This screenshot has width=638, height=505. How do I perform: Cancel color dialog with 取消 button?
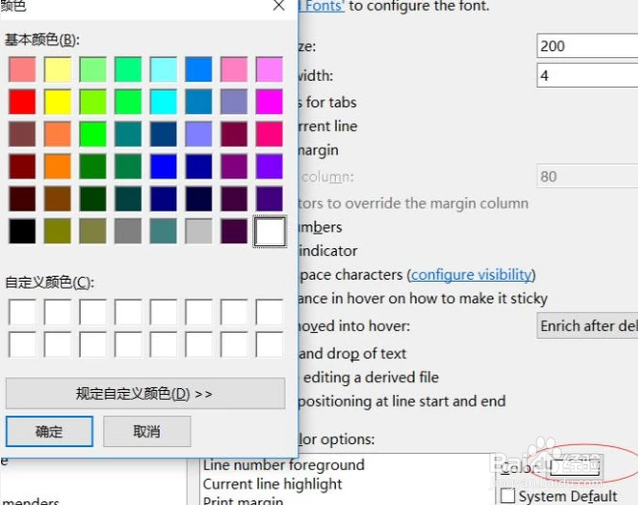(147, 431)
